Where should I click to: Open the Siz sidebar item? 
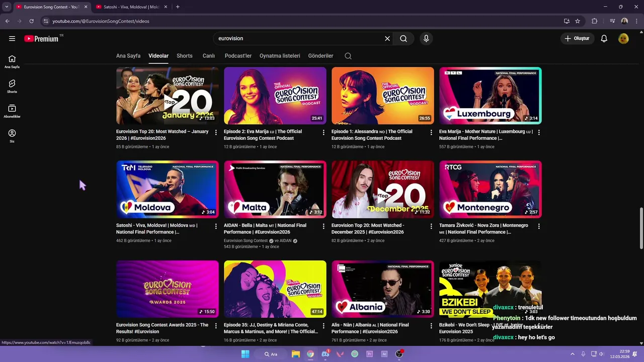(x=12, y=136)
